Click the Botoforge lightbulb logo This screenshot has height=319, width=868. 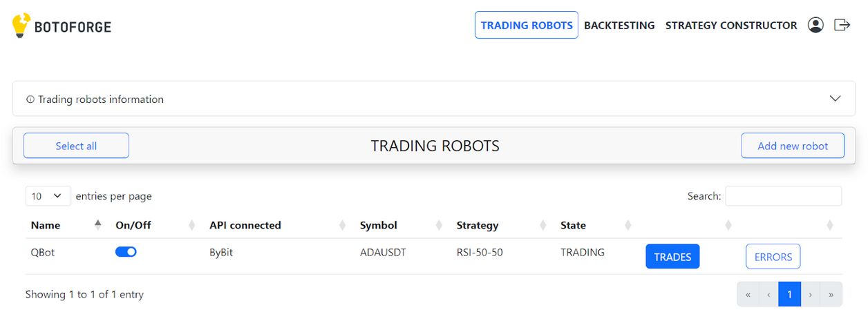coord(21,26)
